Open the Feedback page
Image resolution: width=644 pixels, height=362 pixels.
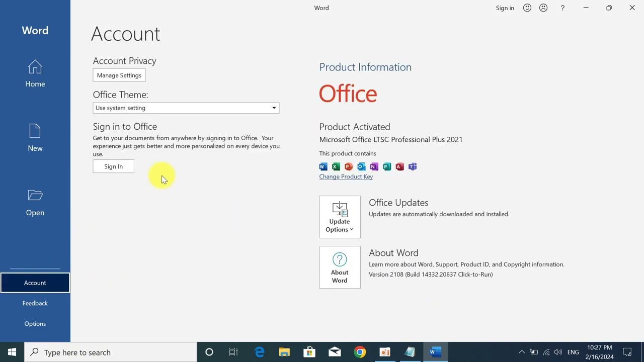click(x=35, y=303)
